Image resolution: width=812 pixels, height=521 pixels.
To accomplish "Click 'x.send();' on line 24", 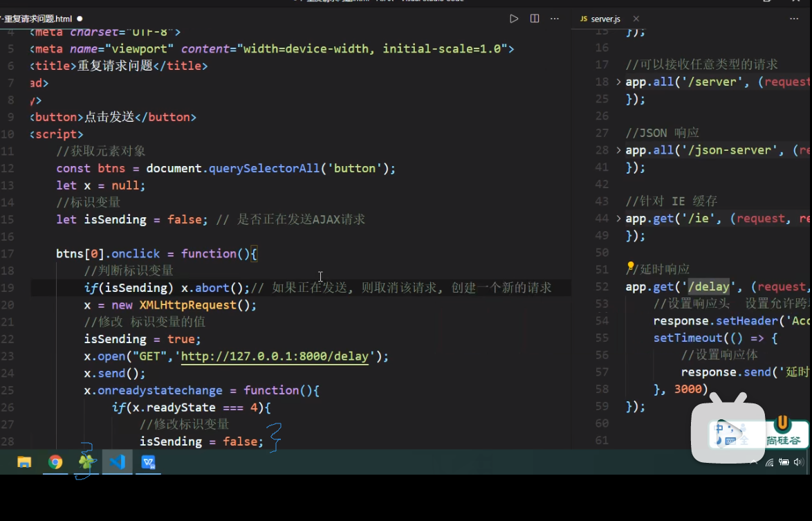I will coord(115,374).
